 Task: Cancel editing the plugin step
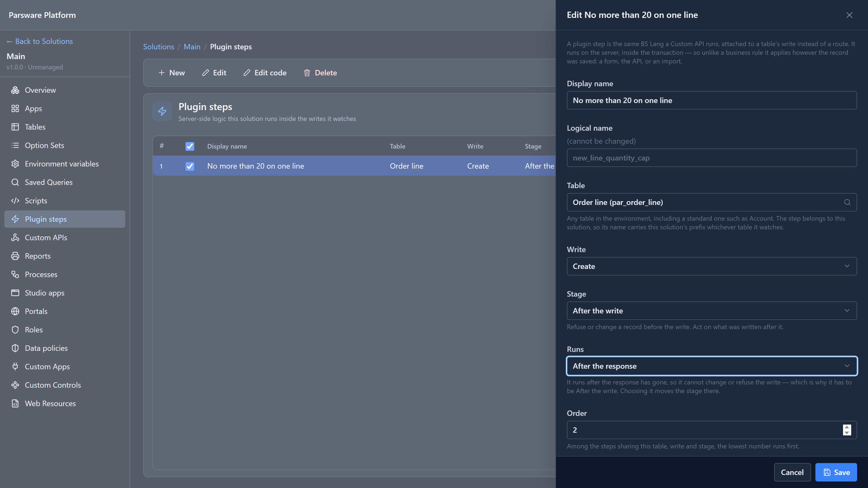792,472
